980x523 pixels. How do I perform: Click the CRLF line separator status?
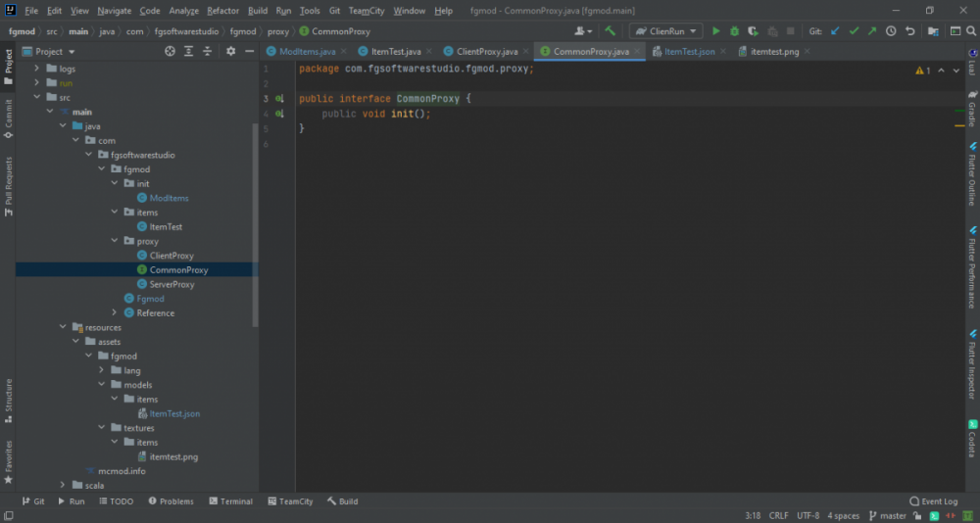[x=778, y=516]
